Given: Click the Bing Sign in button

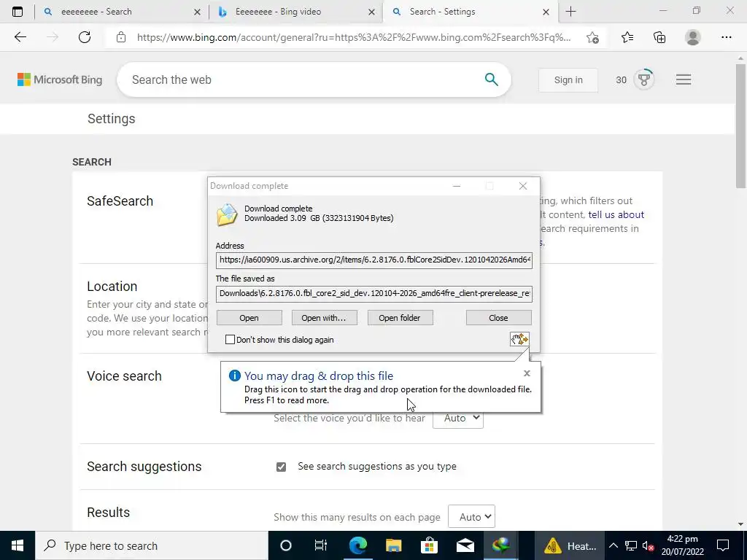Looking at the screenshot, I should 568,79.
